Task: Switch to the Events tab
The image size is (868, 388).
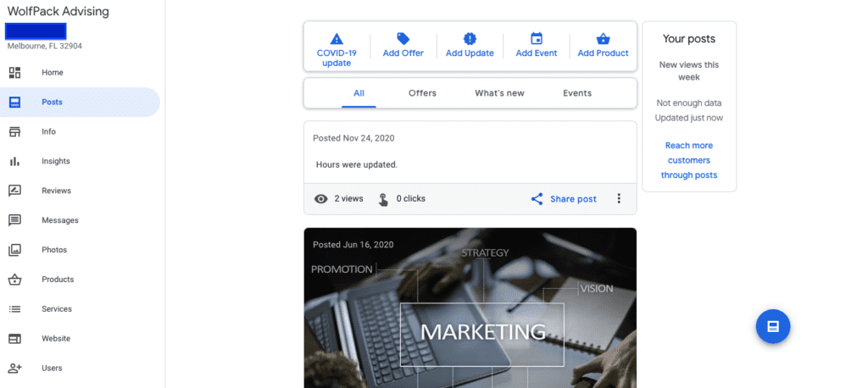Action: point(577,93)
